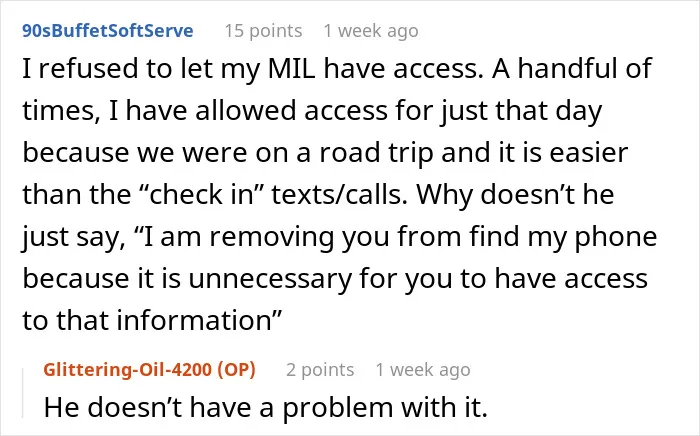Image resolution: width=700 pixels, height=436 pixels.
Task: Open the top comment's '1 week ago' timestamp
Action: [x=371, y=31]
